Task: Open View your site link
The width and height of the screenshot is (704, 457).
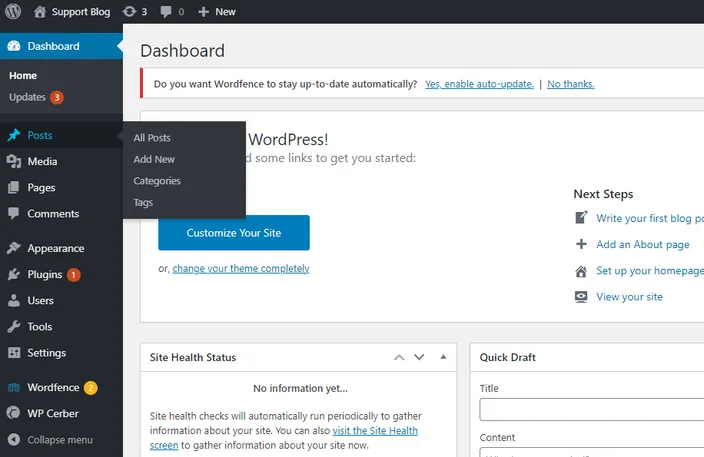Action: [629, 297]
